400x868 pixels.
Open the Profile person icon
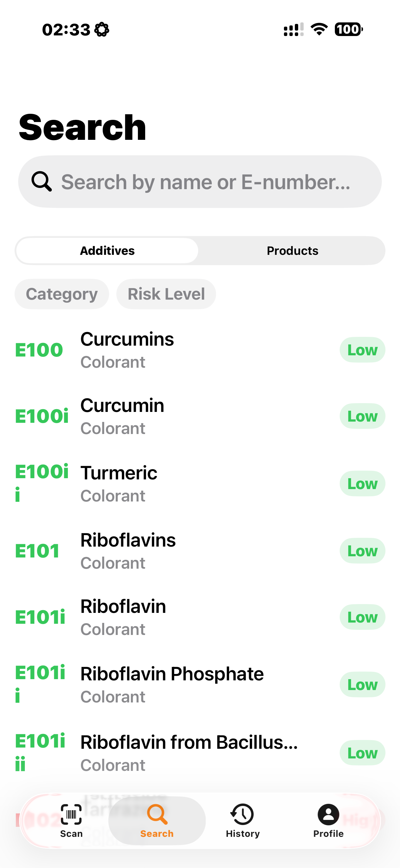click(x=328, y=814)
